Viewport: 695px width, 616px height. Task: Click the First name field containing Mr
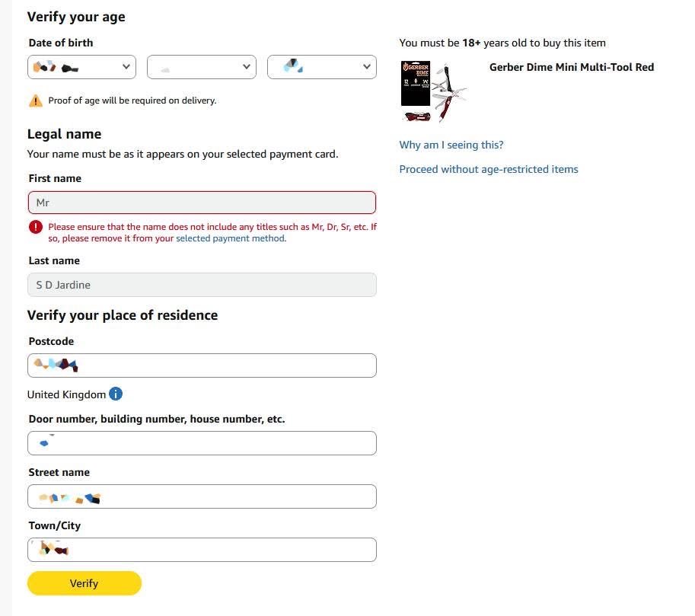202,203
